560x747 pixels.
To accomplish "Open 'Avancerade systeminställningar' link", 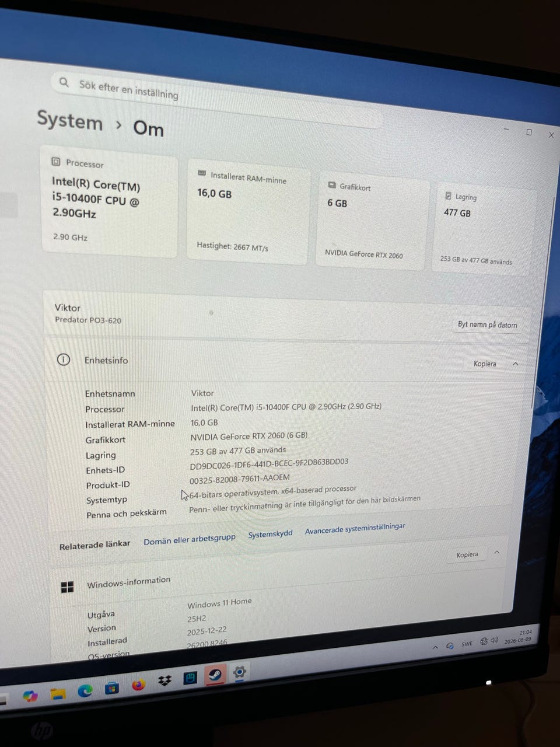I will pyautogui.click(x=355, y=528).
